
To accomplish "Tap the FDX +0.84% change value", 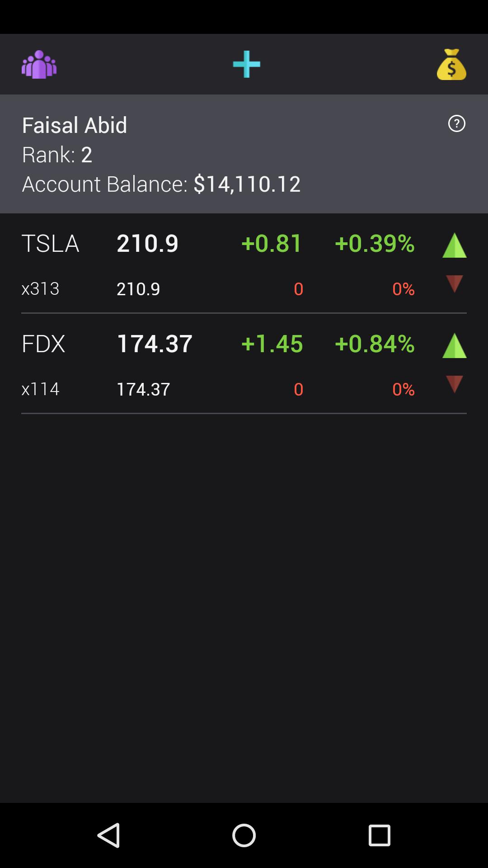I will coord(375,344).
